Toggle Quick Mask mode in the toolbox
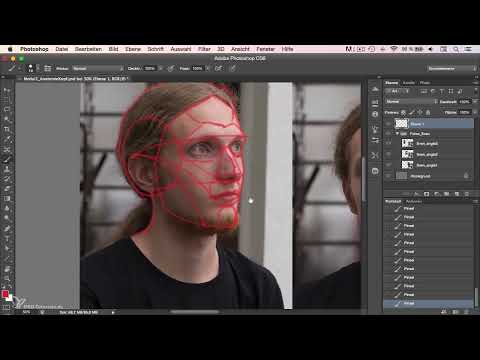 coord(6,308)
